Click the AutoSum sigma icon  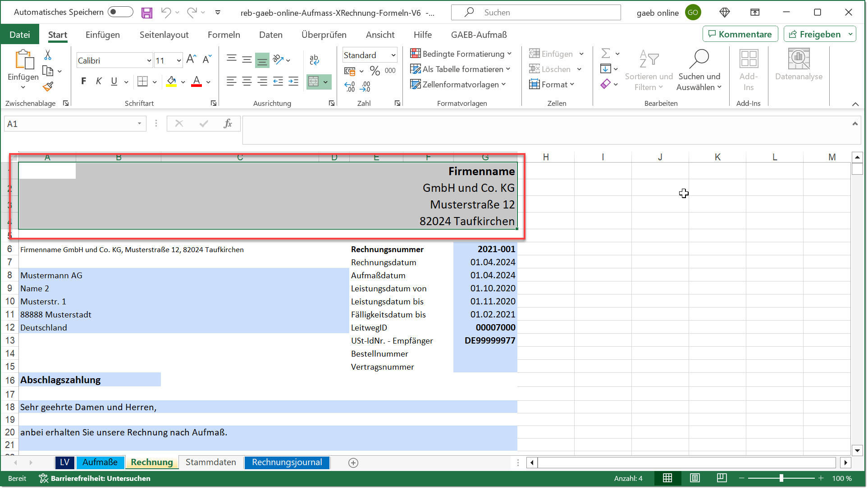coord(606,54)
